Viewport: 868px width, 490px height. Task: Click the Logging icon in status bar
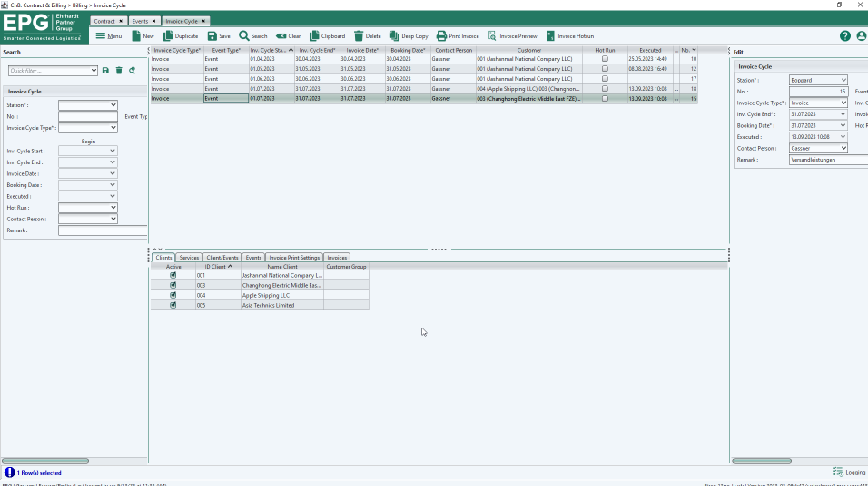[838, 472]
